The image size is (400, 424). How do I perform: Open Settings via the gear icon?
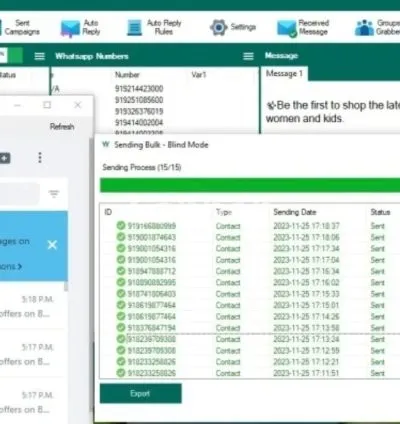[x=219, y=27]
